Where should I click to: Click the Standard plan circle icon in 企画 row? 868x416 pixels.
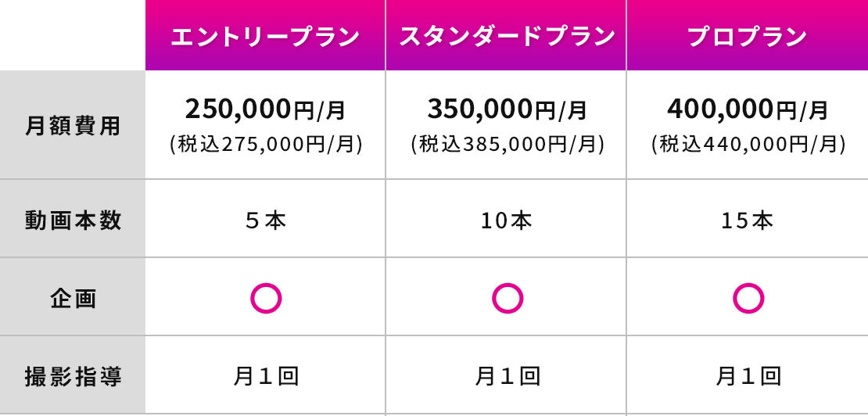[x=508, y=298]
